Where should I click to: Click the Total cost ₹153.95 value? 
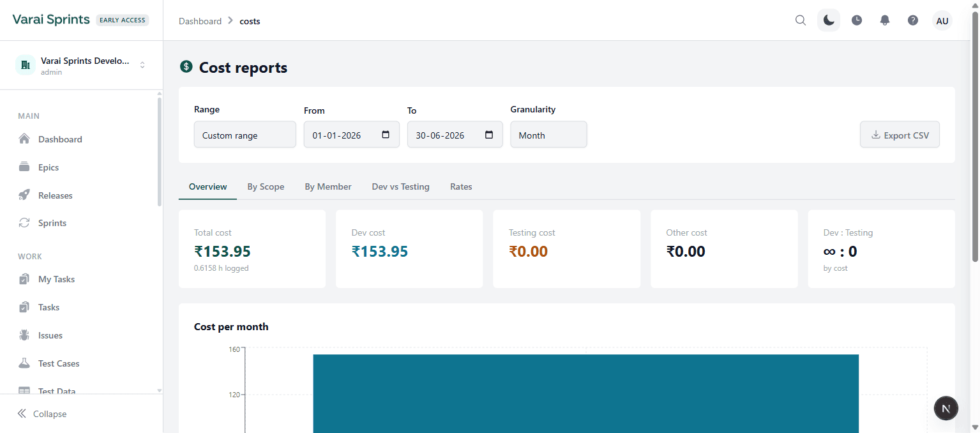222,252
